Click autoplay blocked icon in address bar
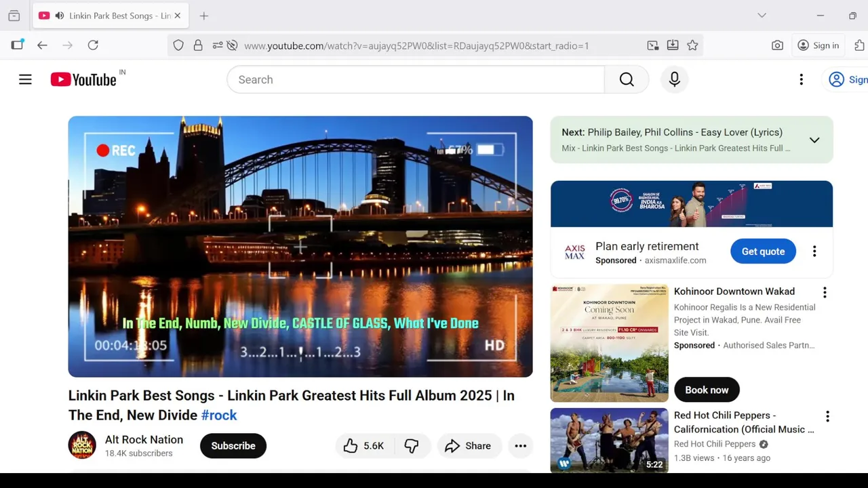The height and width of the screenshot is (488, 868). click(232, 45)
